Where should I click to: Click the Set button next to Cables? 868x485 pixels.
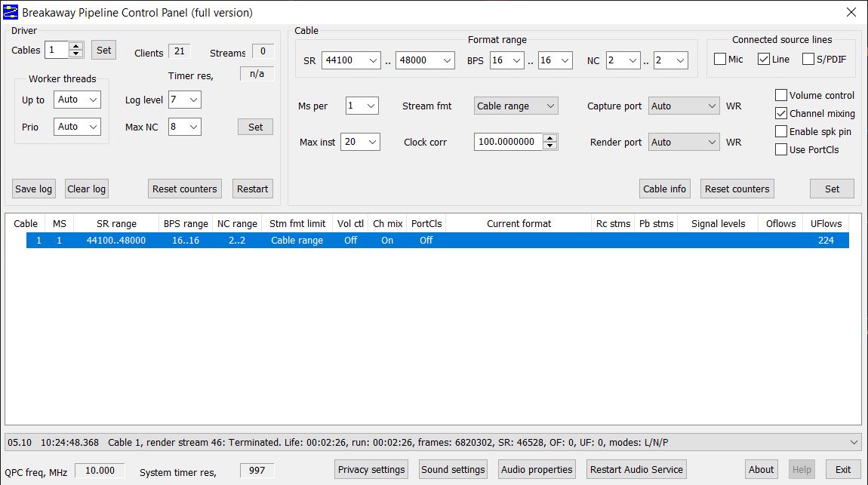(x=103, y=50)
